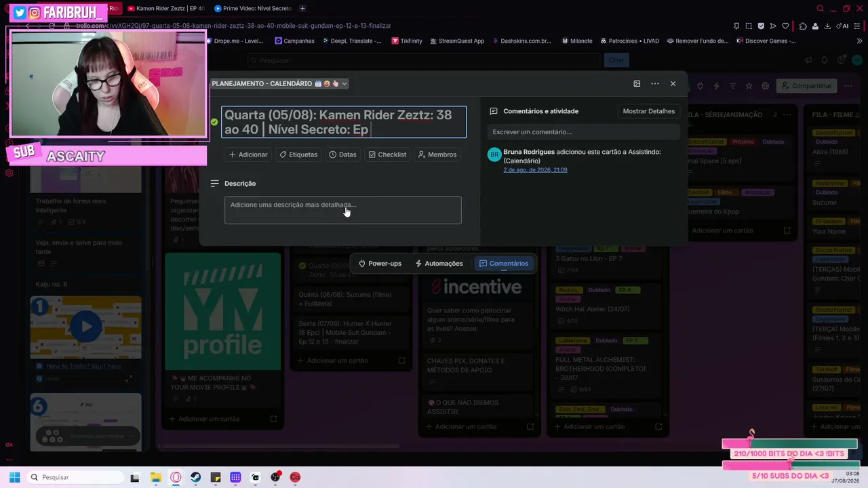Open the Patrocínios • LIVAD bookmark
Image resolution: width=868 pixels, height=488 pixels.
pos(629,41)
